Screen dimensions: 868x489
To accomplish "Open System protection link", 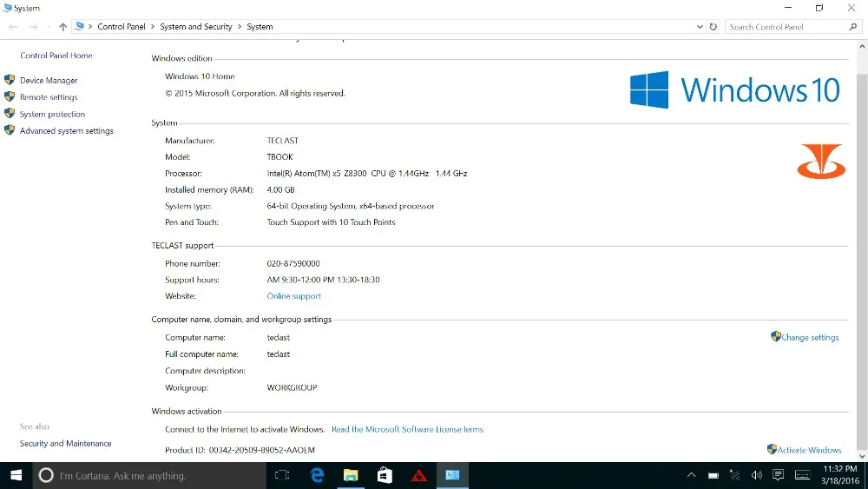I will 53,114.
